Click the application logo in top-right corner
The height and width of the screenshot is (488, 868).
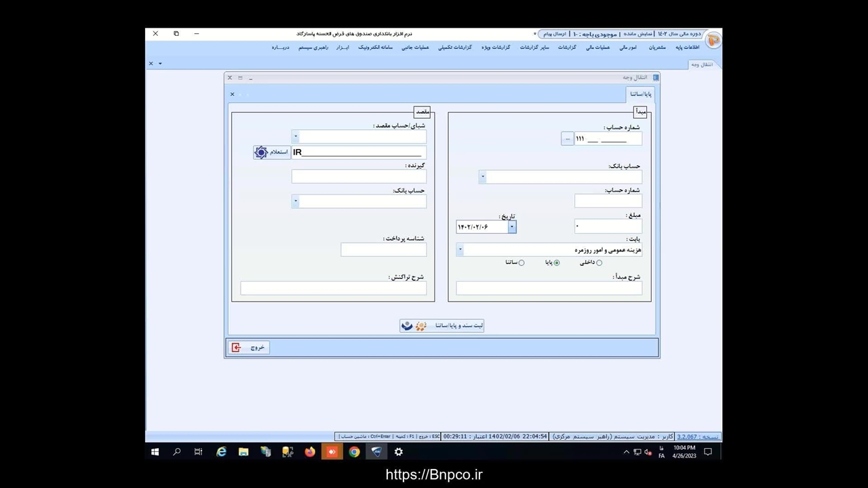pos(713,40)
